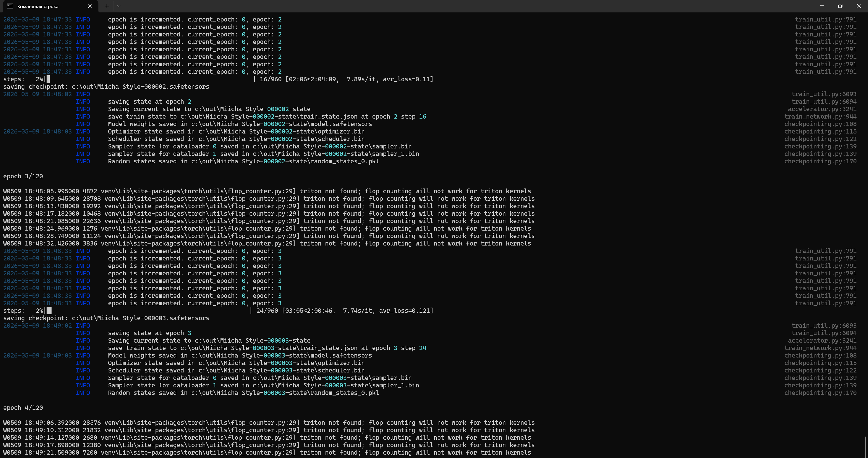Click the command prompt tab icon
868x458 pixels.
(x=10, y=6)
